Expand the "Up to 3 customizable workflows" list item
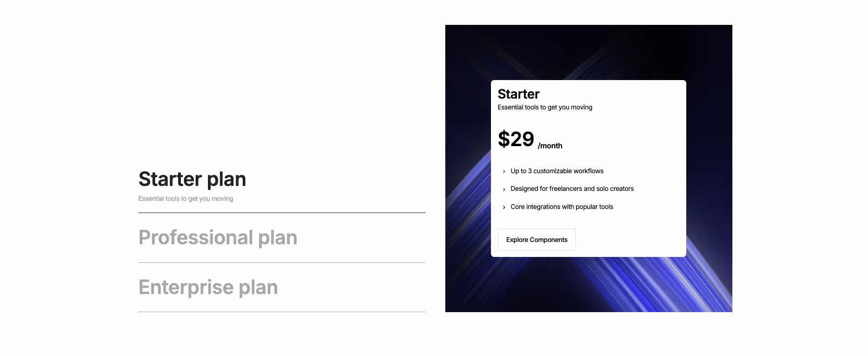Viewport: 868px width, 356px height. (x=557, y=171)
